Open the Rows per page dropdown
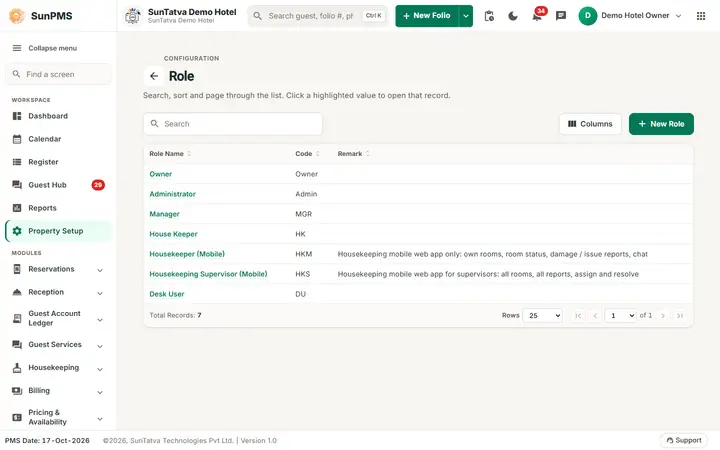Viewport: 720px width, 450px height. pyautogui.click(x=542, y=315)
